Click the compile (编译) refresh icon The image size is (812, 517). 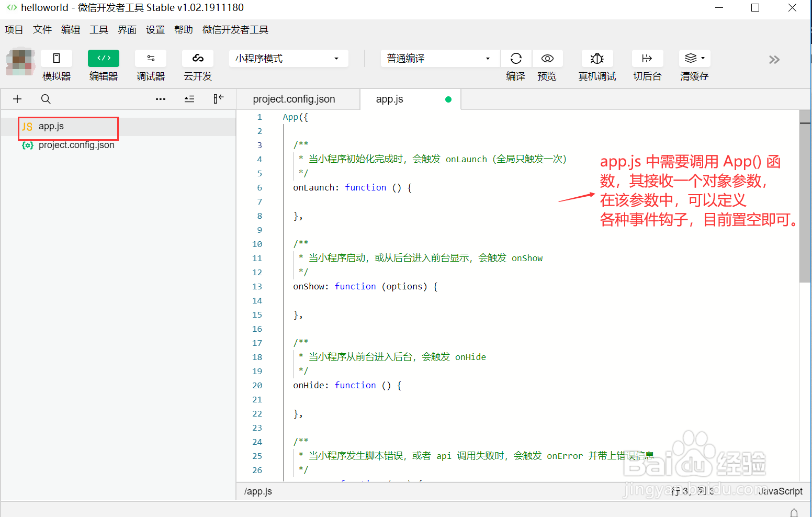click(x=516, y=59)
